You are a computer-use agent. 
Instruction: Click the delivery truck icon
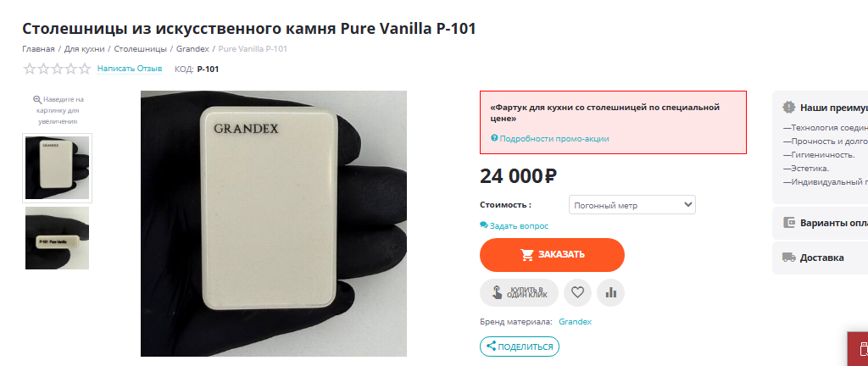point(789,257)
